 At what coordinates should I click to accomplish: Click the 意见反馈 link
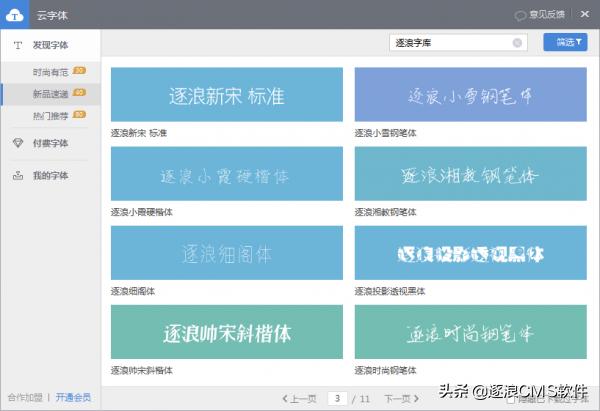tap(547, 15)
